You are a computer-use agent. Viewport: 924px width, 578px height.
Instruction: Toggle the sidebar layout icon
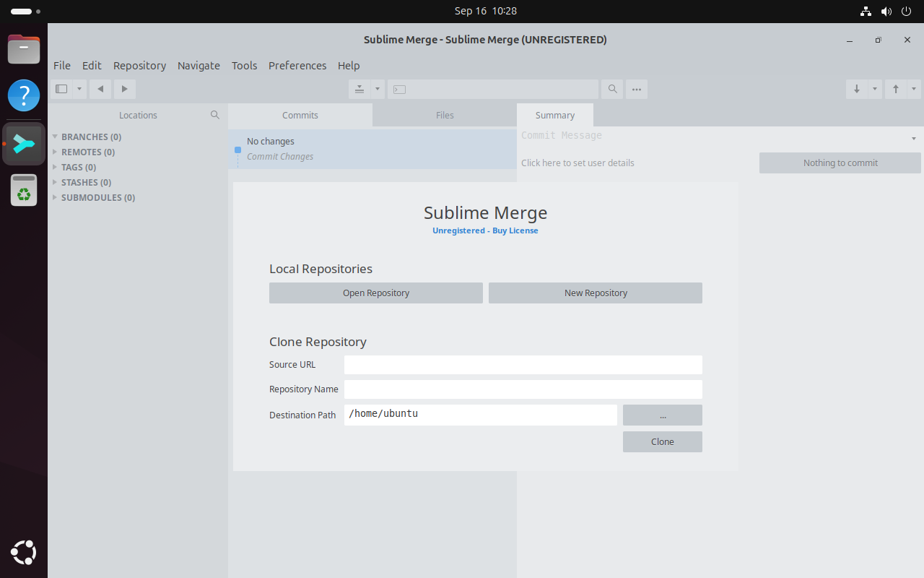click(x=61, y=89)
